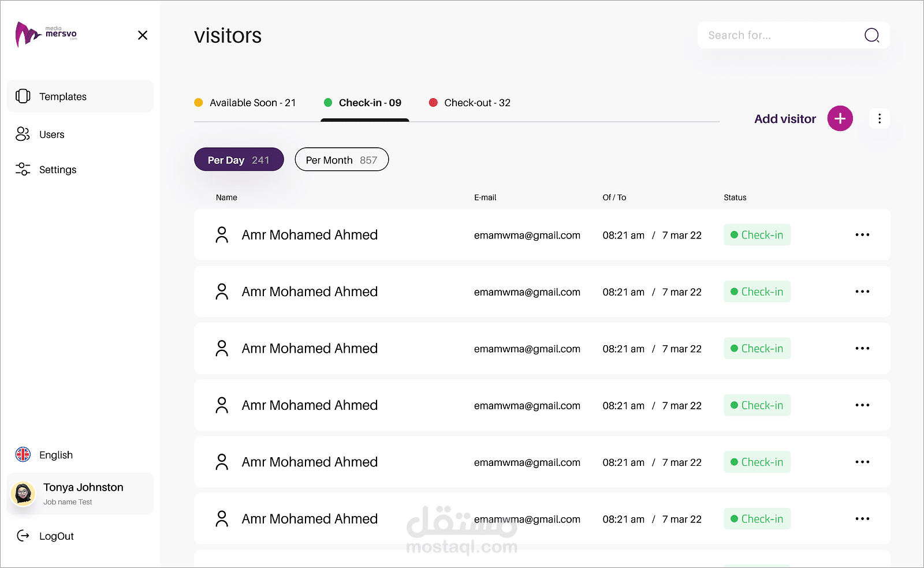Toggle the Per Day filter pill

239,160
